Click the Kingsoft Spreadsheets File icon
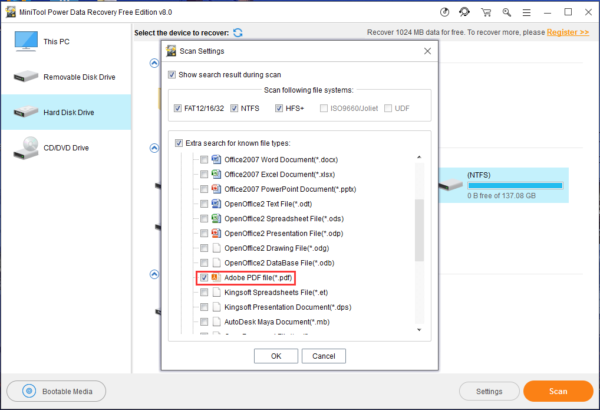 217,292
